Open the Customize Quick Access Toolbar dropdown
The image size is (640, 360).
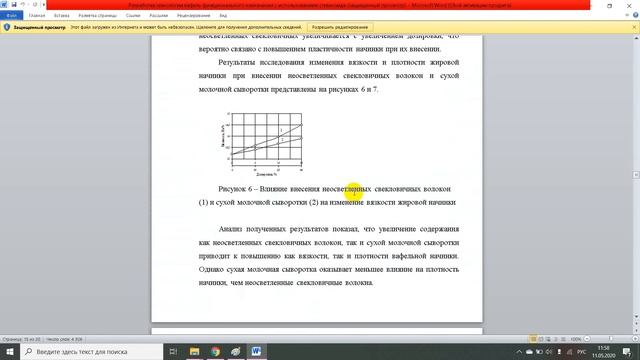(43, 4)
